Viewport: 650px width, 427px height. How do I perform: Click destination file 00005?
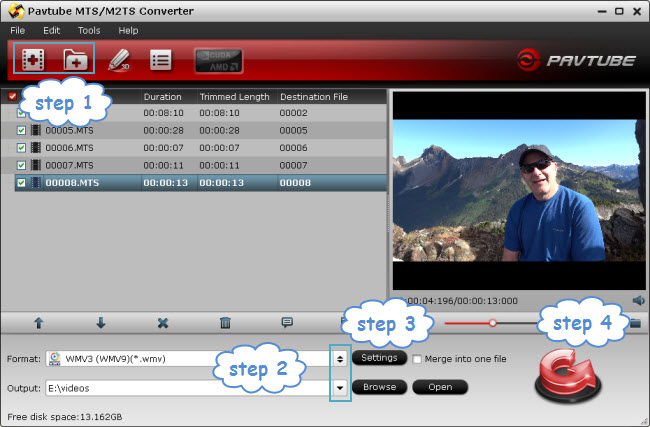pos(293,131)
